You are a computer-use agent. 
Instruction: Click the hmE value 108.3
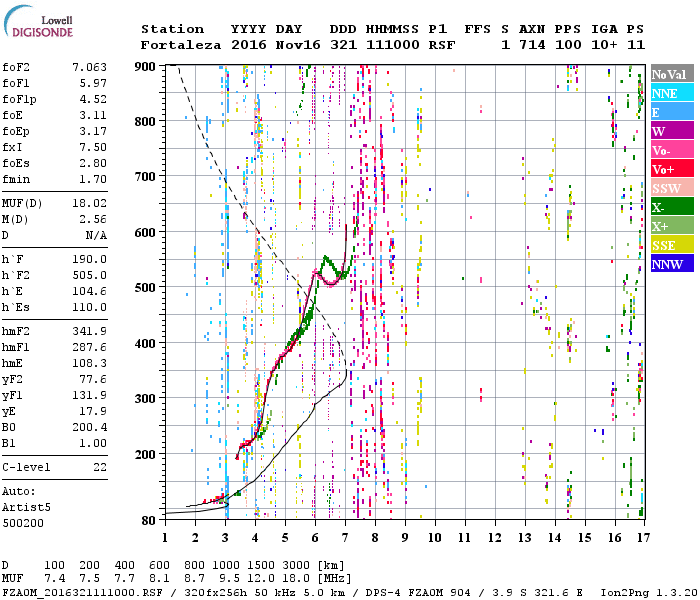(x=89, y=363)
